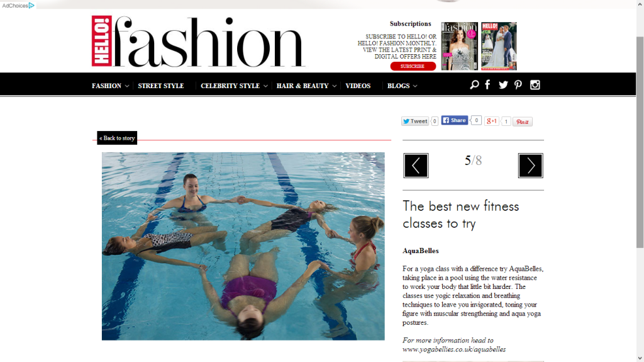
Task: Open the Street Style menu item
Action: click(161, 86)
